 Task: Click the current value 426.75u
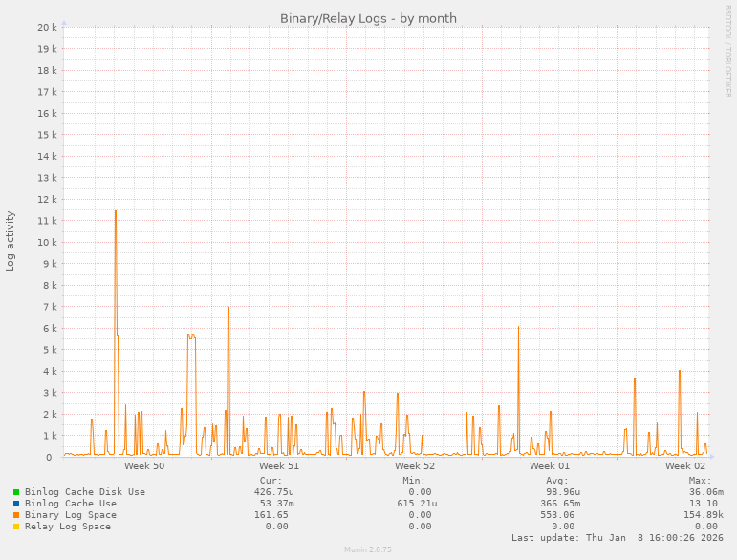coord(274,492)
